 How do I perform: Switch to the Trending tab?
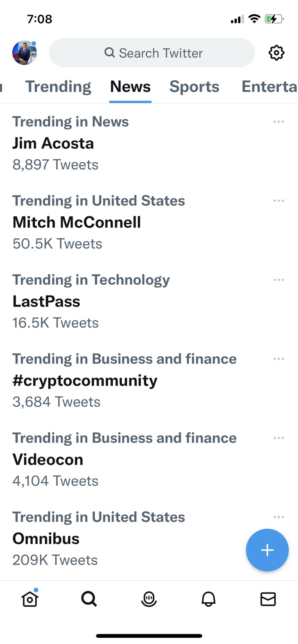(58, 87)
